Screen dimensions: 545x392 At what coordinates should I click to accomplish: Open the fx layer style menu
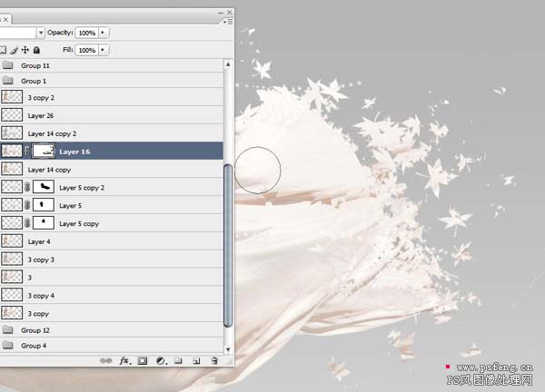(125, 361)
